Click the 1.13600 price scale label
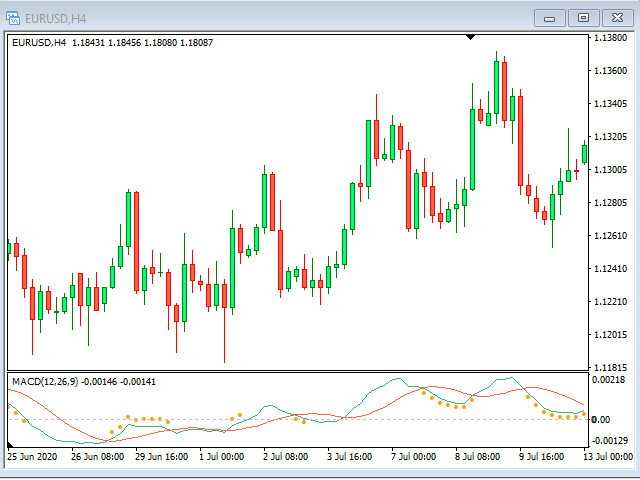Image resolution: width=640 pixels, height=480 pixels. [x=610, y=71]
